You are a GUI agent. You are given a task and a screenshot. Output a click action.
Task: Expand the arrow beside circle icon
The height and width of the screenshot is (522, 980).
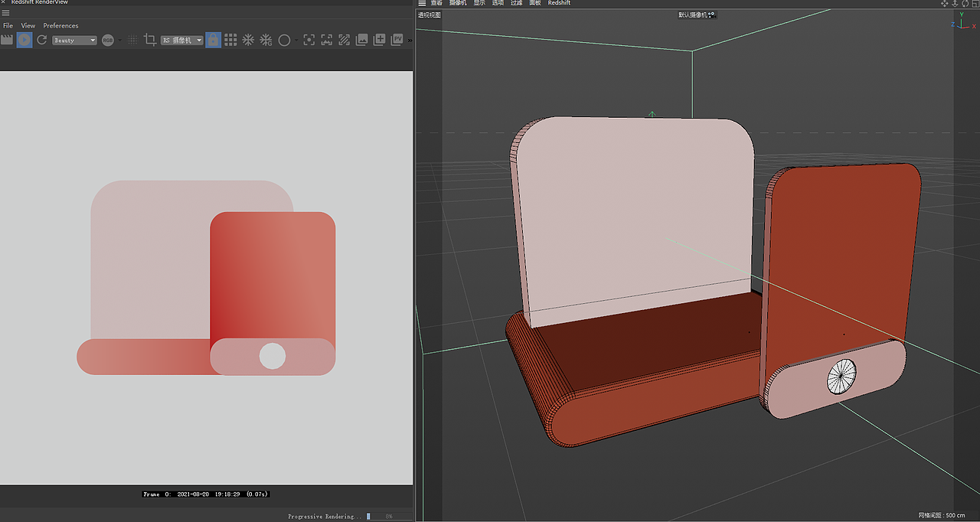(x=296, y=40)
